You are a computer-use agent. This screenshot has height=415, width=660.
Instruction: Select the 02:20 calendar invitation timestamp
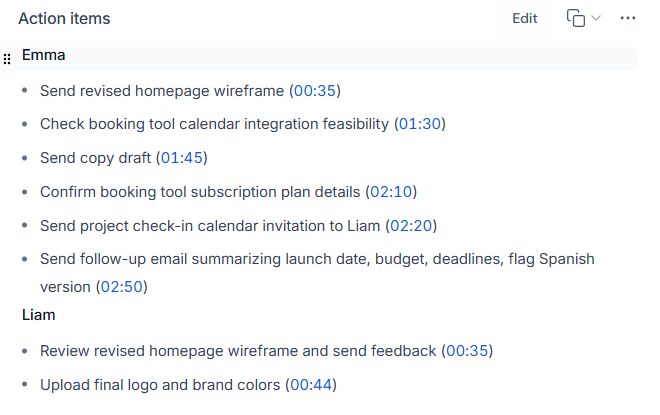[x=411, y=226]
